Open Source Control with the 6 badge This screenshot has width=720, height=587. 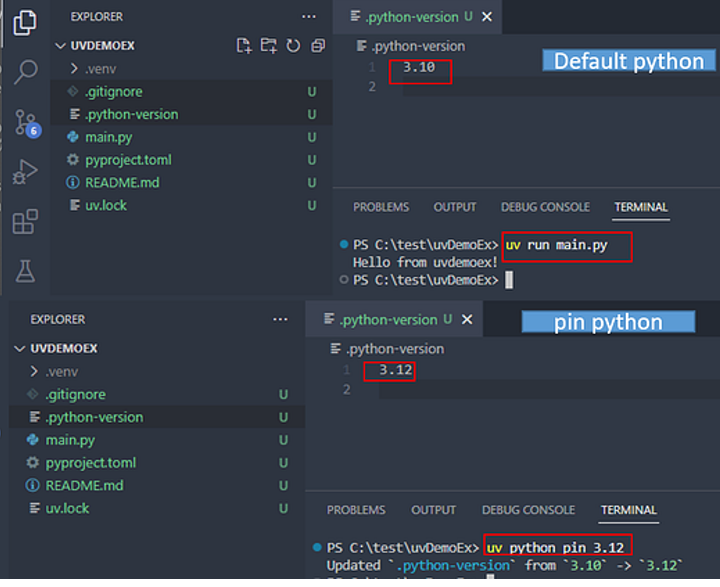pyautogui.click(x=25, y=123)
